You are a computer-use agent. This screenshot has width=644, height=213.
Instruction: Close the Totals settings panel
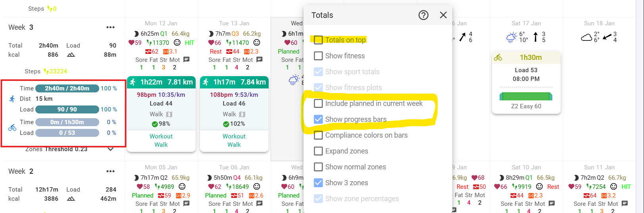coord(443,15)
